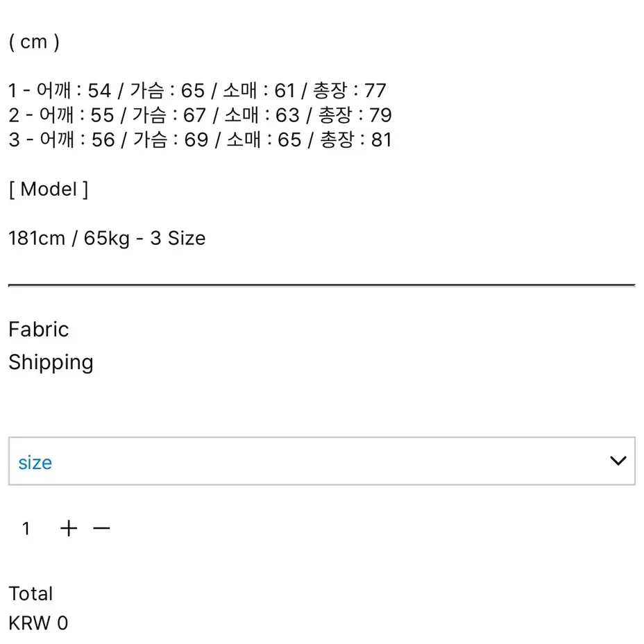644x644 pixels.
Task: Click 총장 : 77 in size 1 row
Action: (x=350, y=90)
